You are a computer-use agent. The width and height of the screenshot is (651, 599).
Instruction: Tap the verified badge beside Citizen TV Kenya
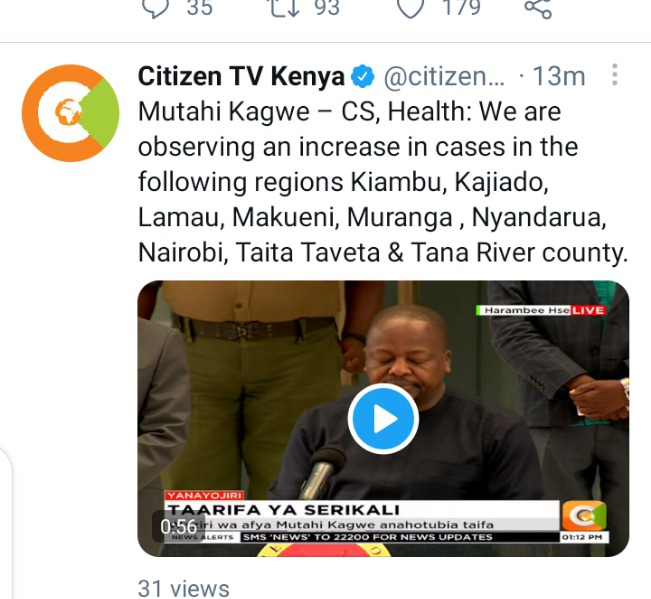click(362, 76)
